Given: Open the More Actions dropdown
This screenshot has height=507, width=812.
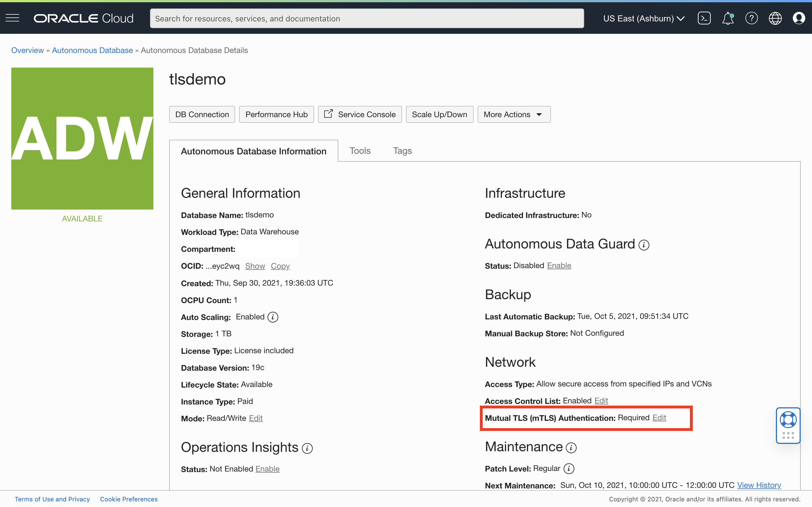Looking at the screenshot, I should (513, 114).
